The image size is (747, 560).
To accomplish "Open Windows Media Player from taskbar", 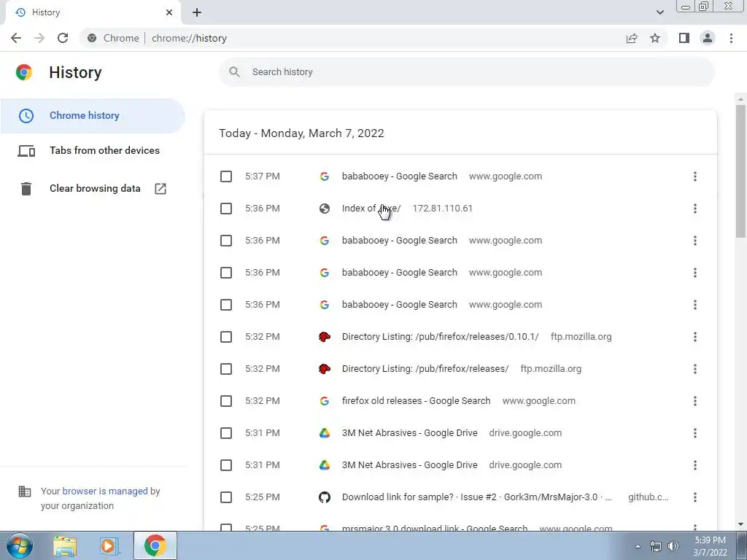I will coord(108,546).
